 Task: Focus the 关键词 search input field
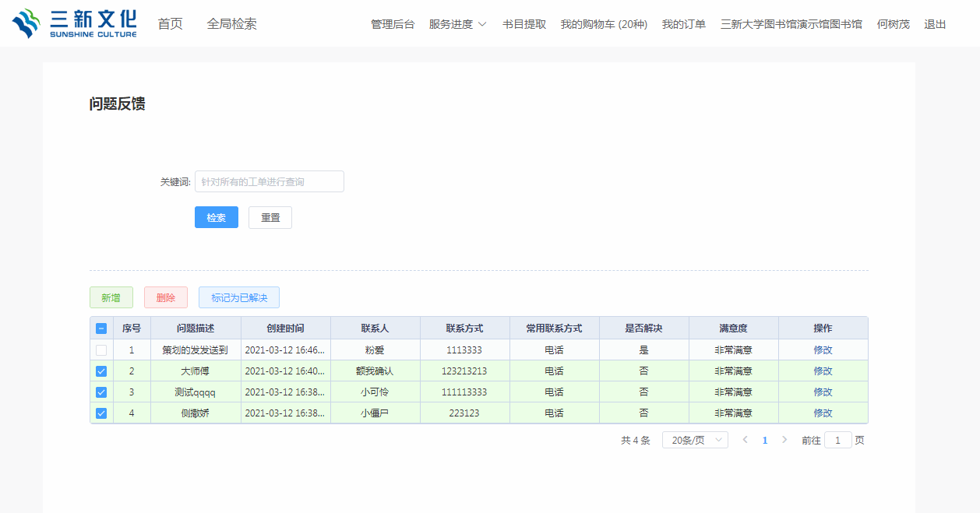tap(269, 181)
